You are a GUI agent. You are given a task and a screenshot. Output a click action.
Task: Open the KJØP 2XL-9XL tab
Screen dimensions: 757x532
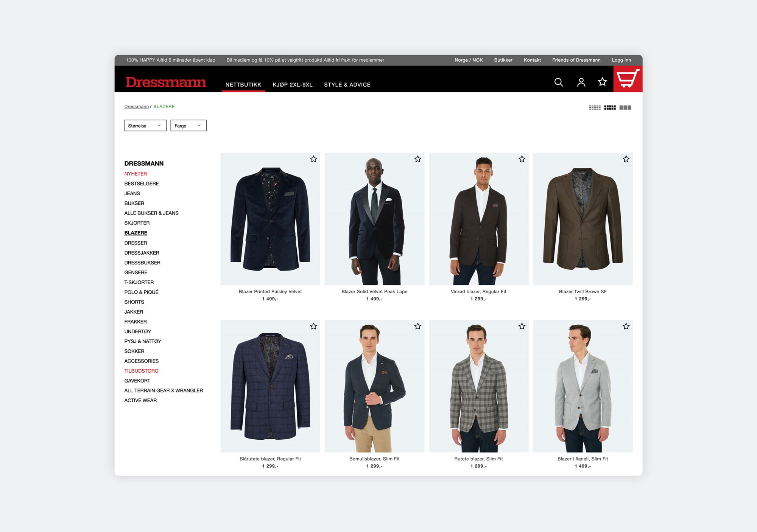[293, 85]
